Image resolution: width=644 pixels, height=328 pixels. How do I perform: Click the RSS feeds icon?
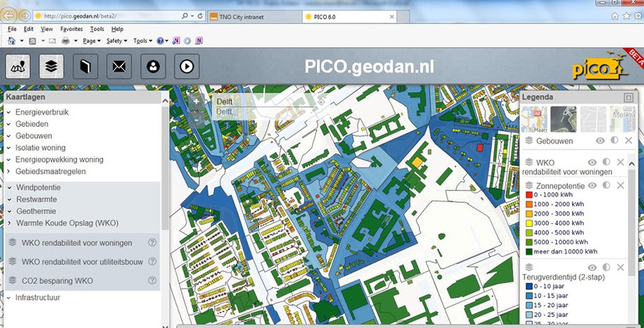pos(32,40)
